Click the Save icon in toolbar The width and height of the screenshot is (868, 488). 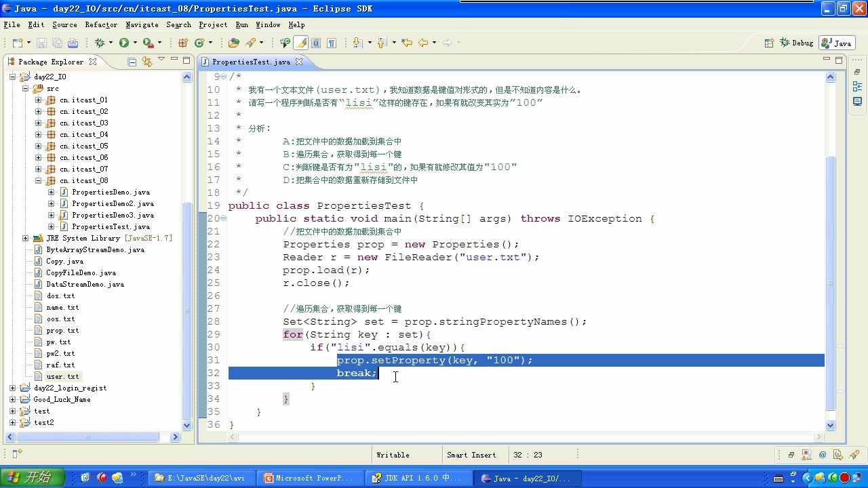[x=42, y=43]
